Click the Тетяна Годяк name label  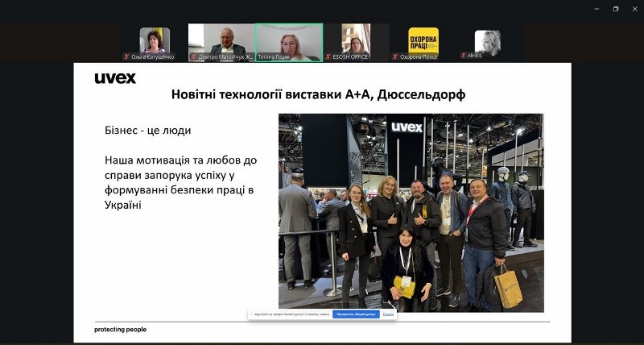pyautogui.click(x=275, y=57)
